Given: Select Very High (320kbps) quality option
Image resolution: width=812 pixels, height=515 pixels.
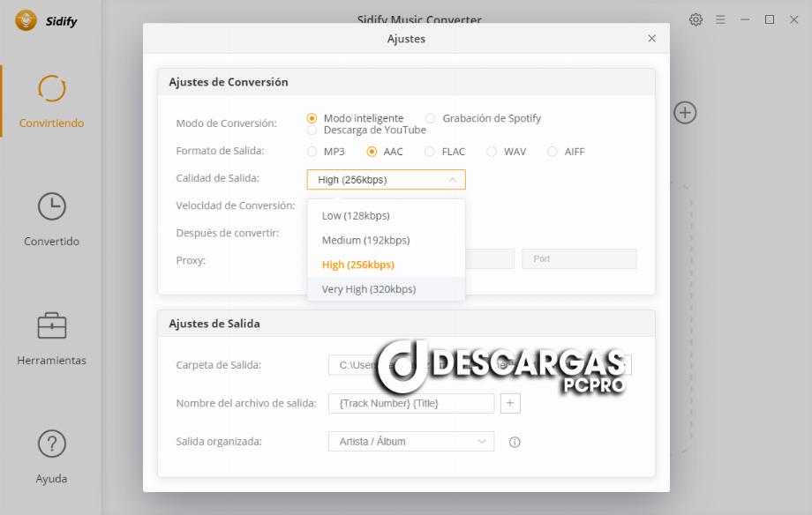Looking at the screenshot, I should click(386, 289).
